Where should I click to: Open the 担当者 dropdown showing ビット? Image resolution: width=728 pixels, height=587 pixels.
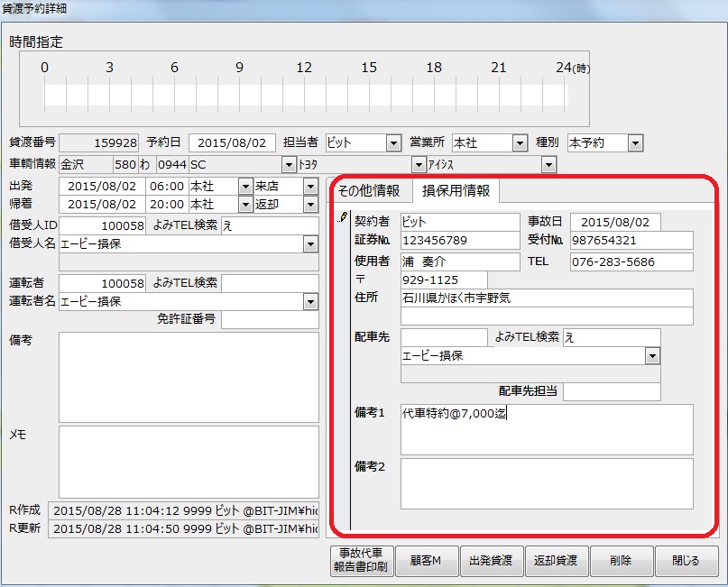[393, 143]
